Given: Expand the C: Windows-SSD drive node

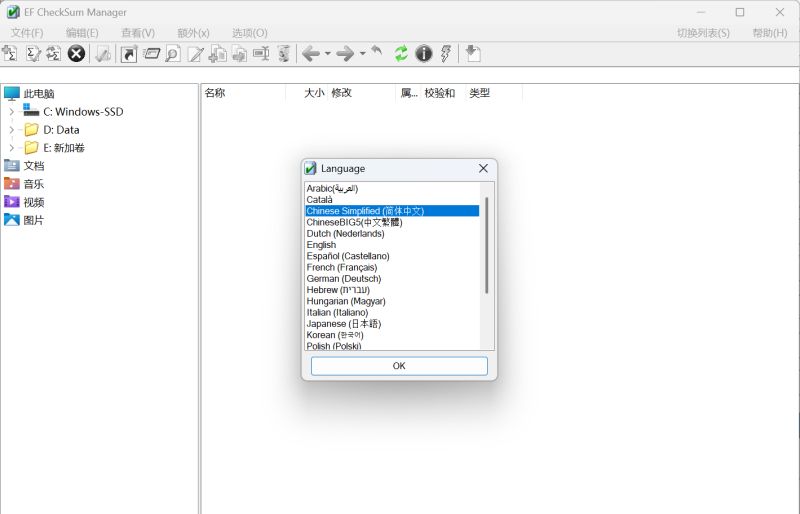Looking at the screenshot, I should point(12,111).
